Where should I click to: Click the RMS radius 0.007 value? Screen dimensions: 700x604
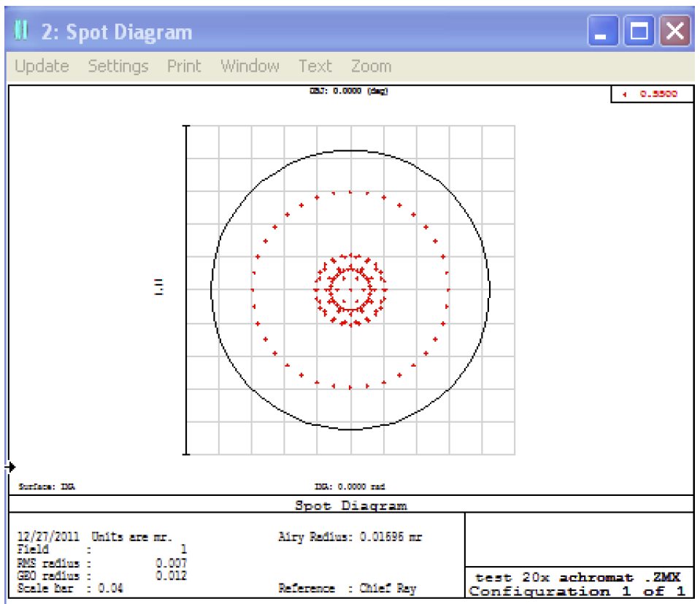[x=175, y=563]
